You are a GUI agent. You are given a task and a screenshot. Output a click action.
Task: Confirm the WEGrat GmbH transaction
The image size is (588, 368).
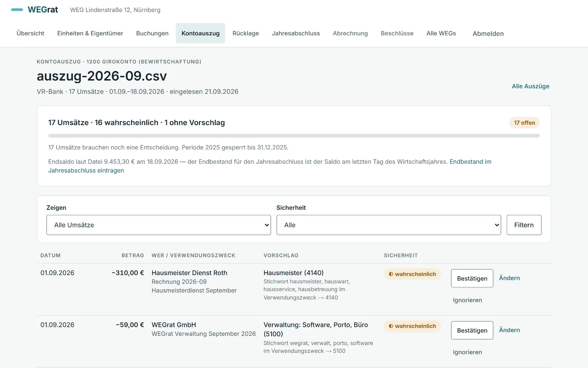tap(472, 330)
